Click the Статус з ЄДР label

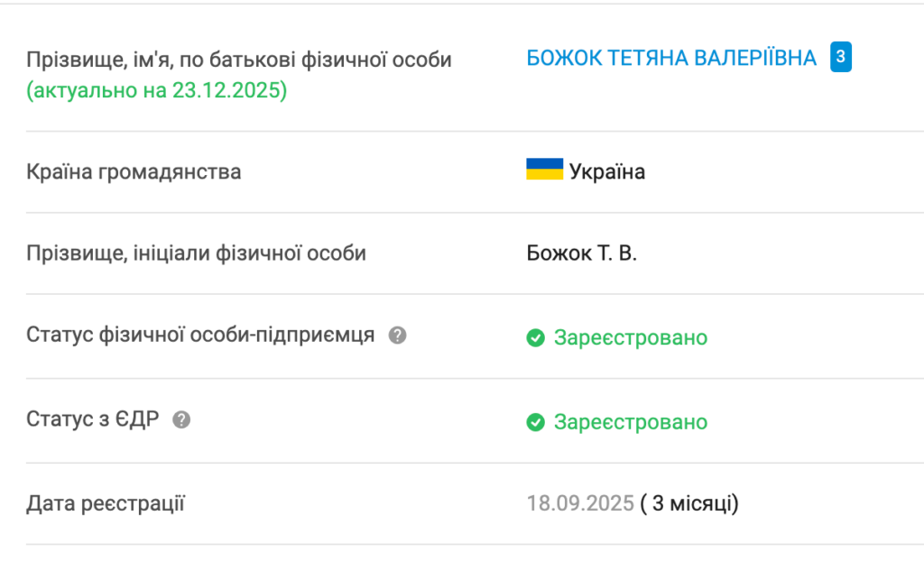[93, 419]
